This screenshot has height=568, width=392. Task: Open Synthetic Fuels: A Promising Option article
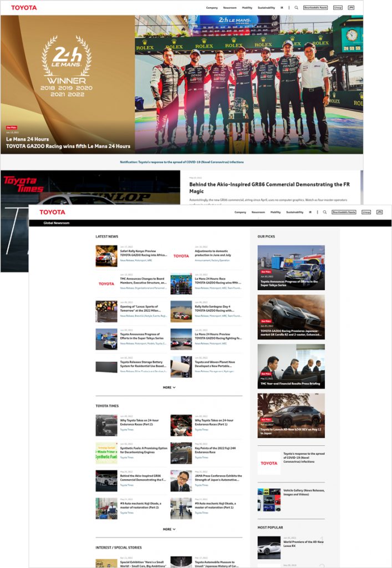click(x=144, y=450)
